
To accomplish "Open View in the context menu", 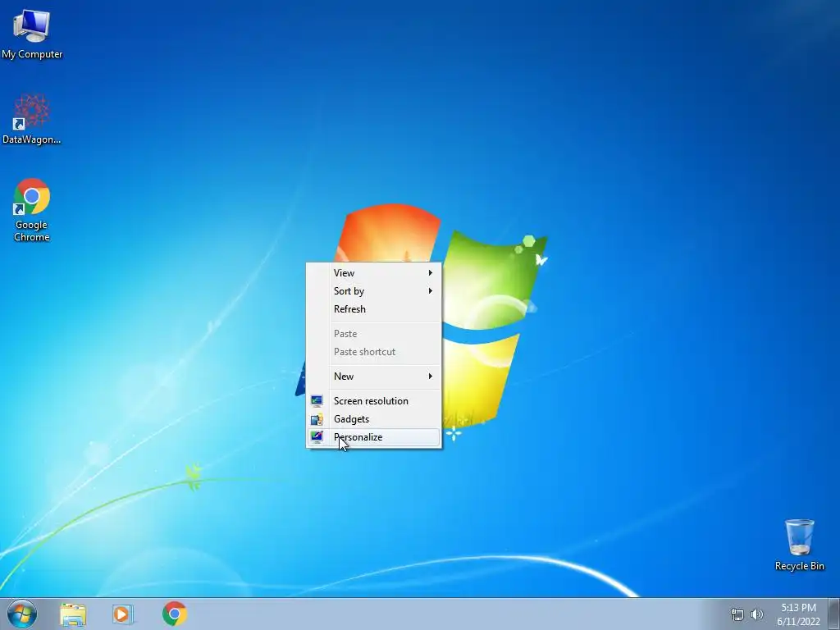I will [374, 272].
